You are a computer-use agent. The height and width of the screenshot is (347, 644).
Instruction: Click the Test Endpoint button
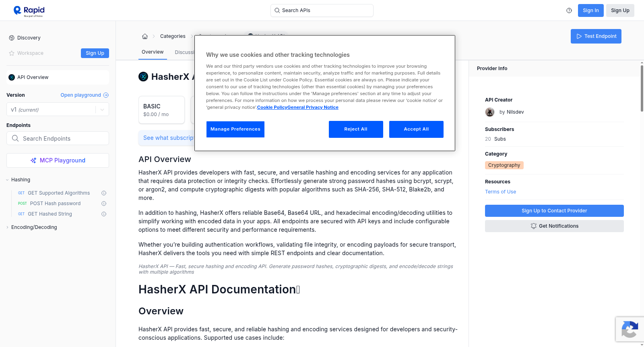[x=596, y=36]
